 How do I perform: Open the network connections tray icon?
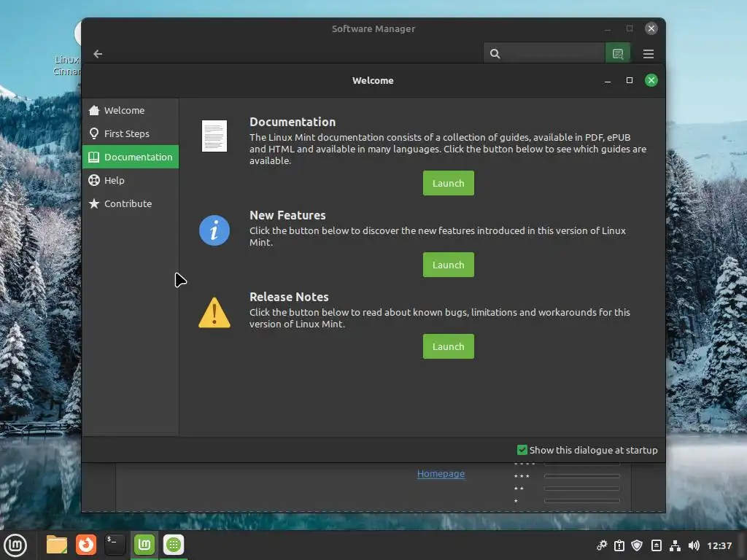pyautogui.click(x=675, y=545)
